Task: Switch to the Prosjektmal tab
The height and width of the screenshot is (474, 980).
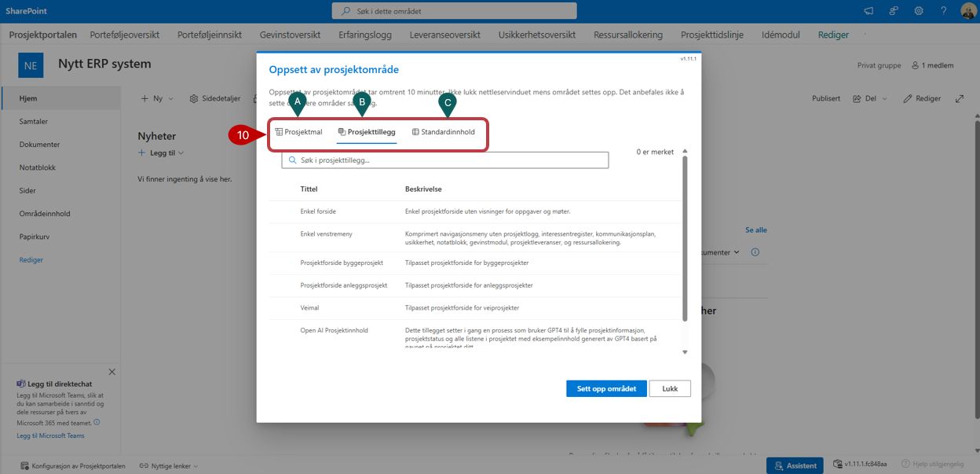Action: coord(298,132)
